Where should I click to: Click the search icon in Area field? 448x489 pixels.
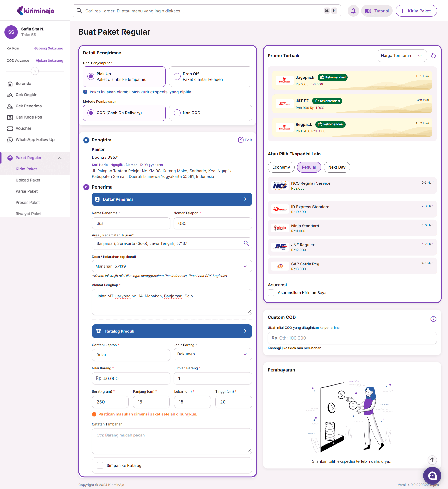(x=246, y=243)
